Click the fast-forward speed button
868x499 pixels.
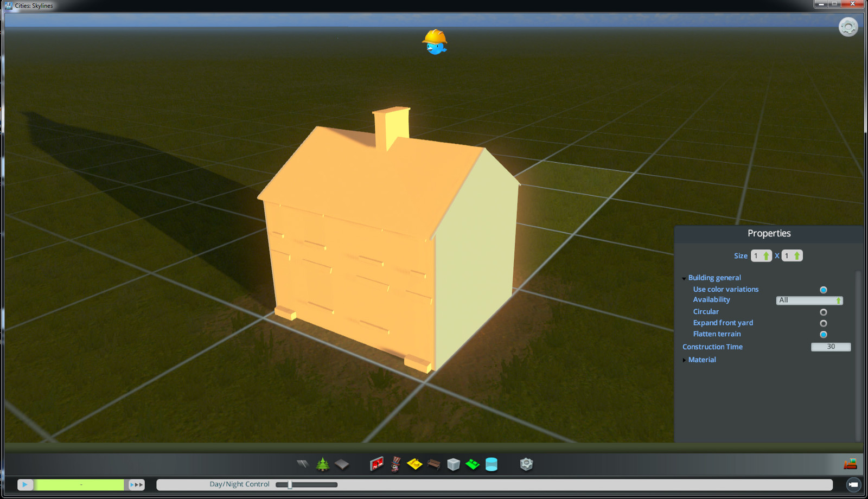click(136, 484)
